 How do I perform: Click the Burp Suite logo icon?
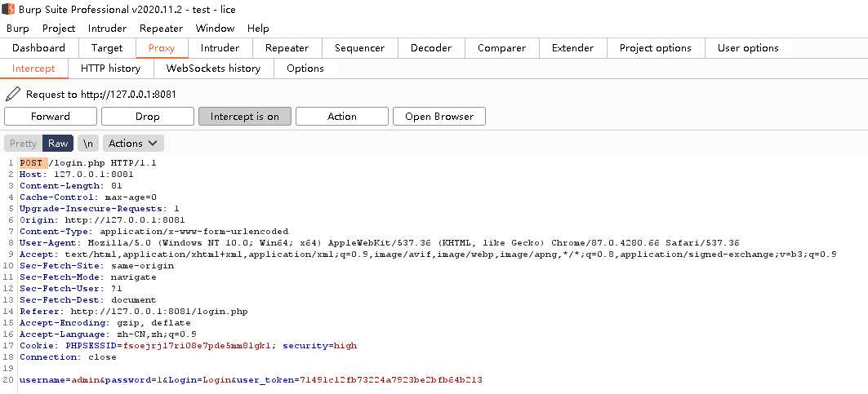(7, 9)
